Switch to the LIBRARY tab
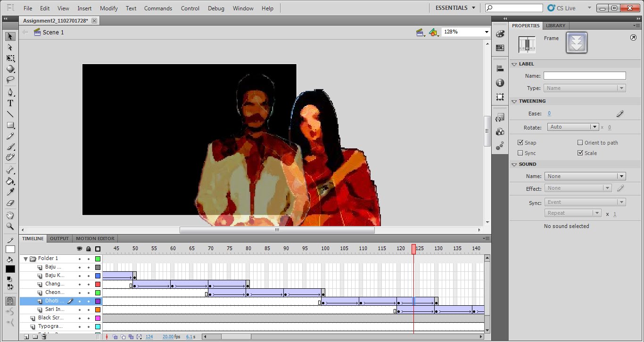Screen dimensions: 644x342 point(555,25)
